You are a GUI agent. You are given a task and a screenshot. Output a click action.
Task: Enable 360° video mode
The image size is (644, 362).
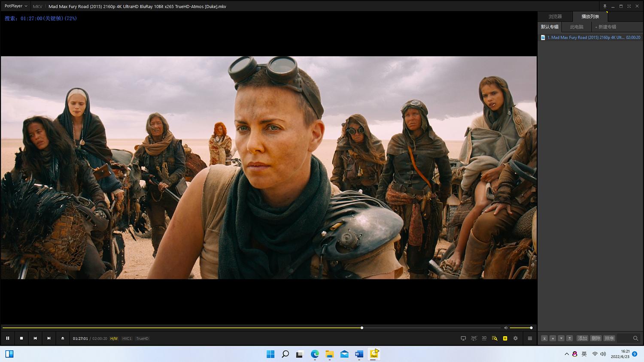[474, 338]
